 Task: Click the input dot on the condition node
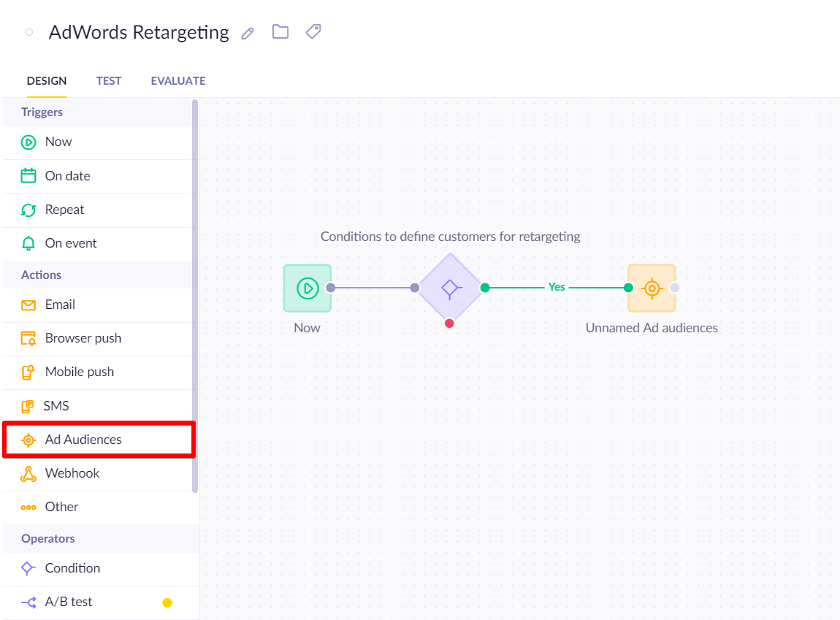tap(415, 288)
